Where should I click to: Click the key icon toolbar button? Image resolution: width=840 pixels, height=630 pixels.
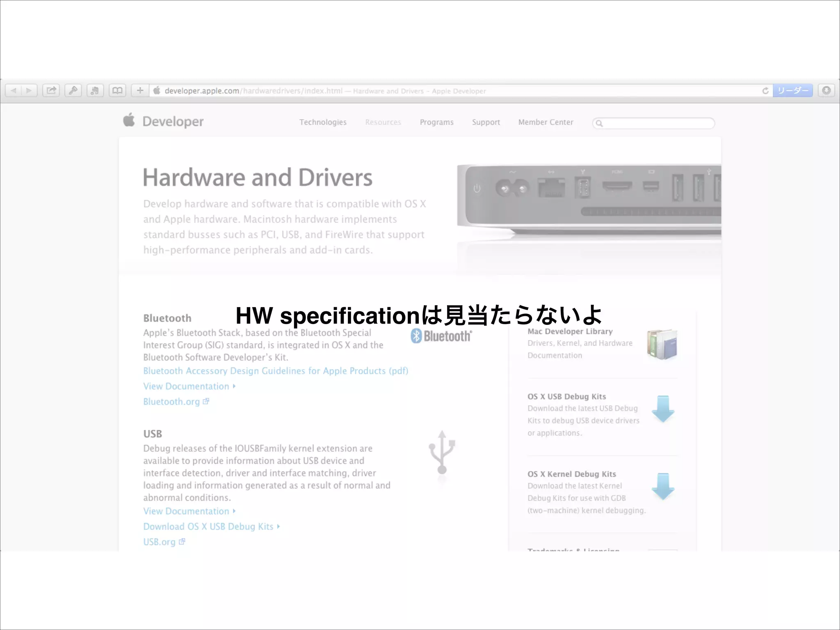coord(73,90)
